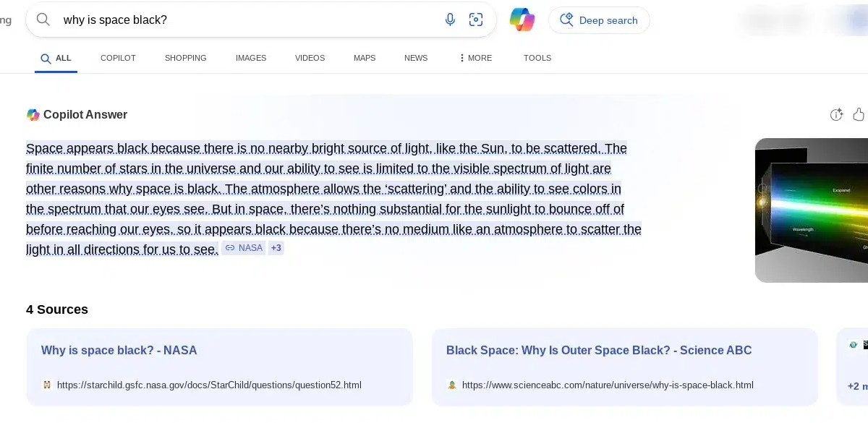Open Copilot colorful logo icon
This screenshot has width=868, height=423.
coord(522,20)
